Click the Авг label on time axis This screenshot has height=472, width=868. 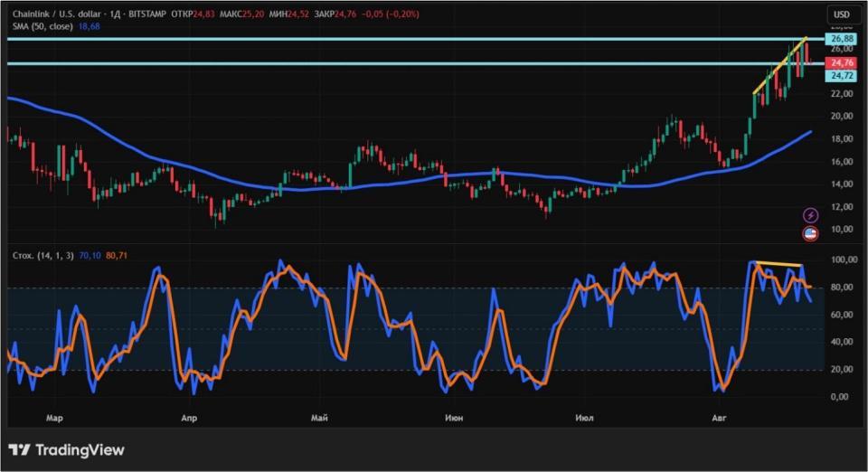(720, 419)
